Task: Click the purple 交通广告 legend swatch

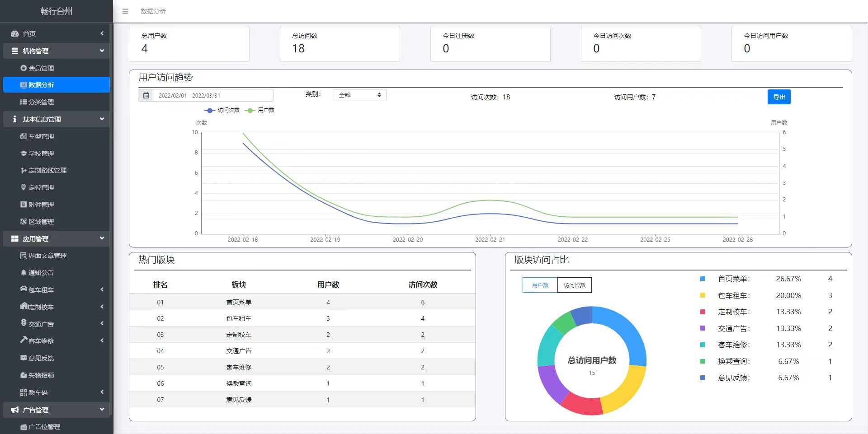Action: 703,328
